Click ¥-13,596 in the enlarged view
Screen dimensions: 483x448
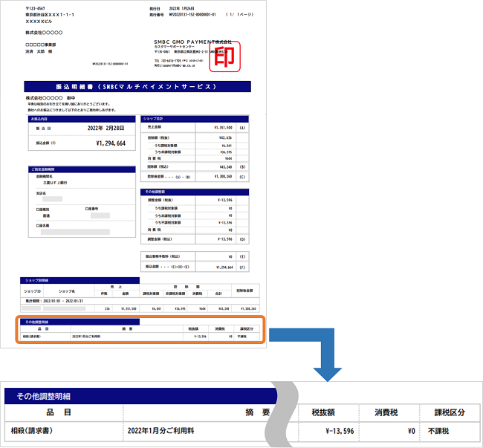click(340, 431)
